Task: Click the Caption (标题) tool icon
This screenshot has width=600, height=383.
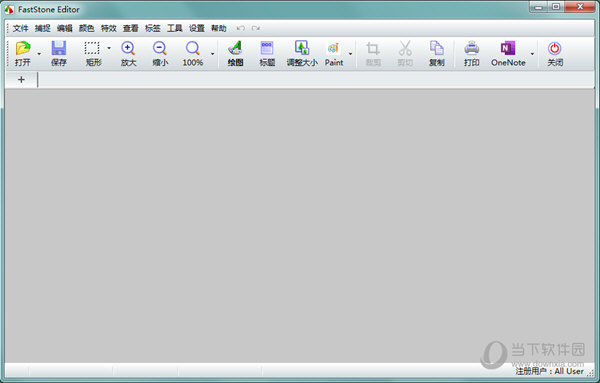Action: point(267,48)
